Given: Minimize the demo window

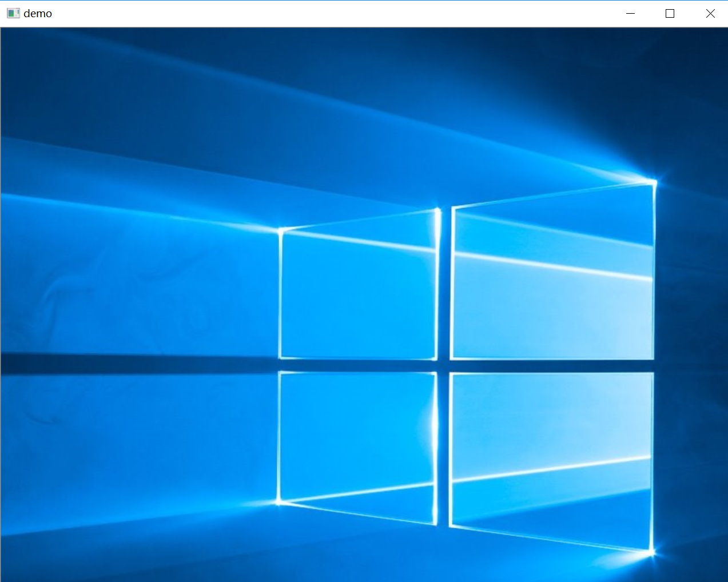Looking at the screenshot, I should coord(631,13).
